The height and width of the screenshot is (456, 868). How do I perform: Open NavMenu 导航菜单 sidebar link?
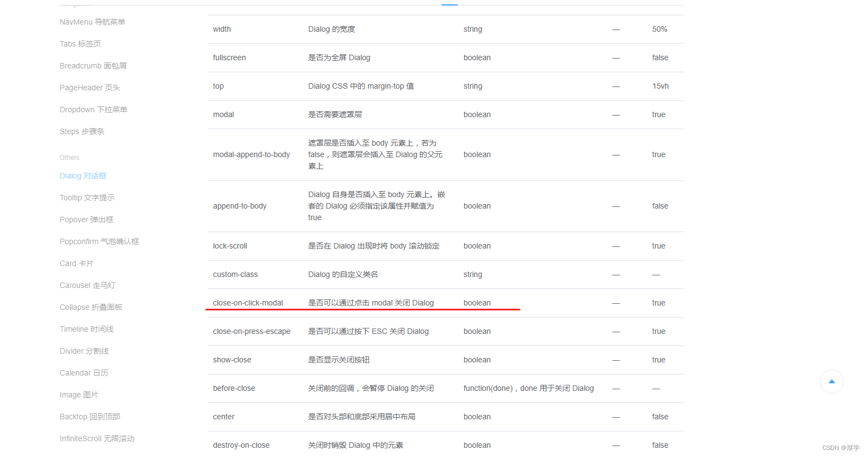pyautogui.click(x=93, y=22)
